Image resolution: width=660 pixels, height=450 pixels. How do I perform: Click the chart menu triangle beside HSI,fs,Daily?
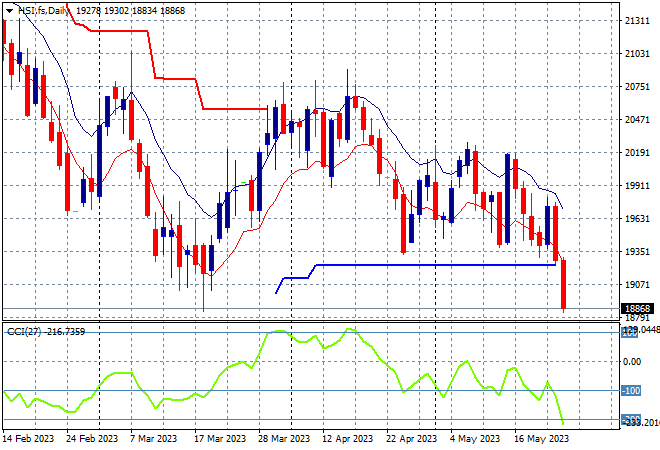tap(9, 11)
